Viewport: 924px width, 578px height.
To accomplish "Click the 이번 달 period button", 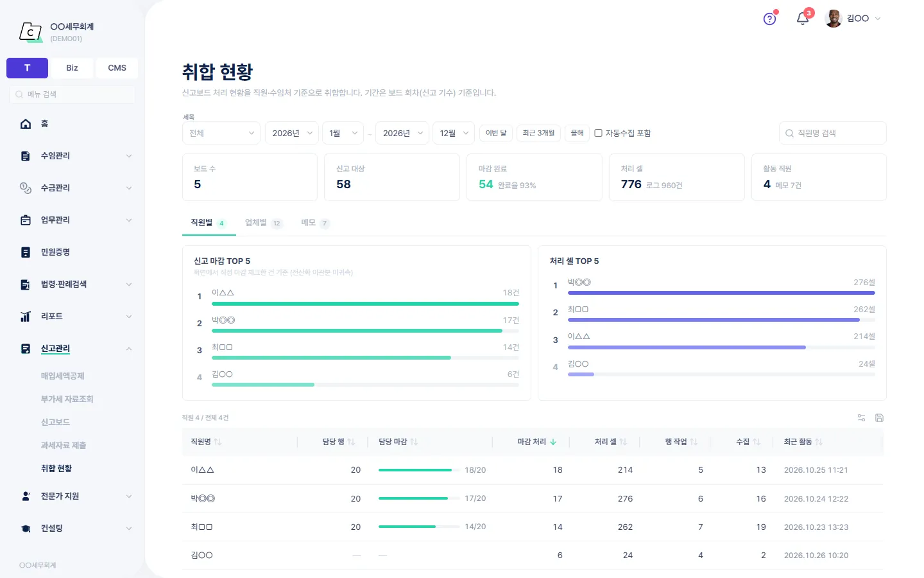I will [496, 133].
